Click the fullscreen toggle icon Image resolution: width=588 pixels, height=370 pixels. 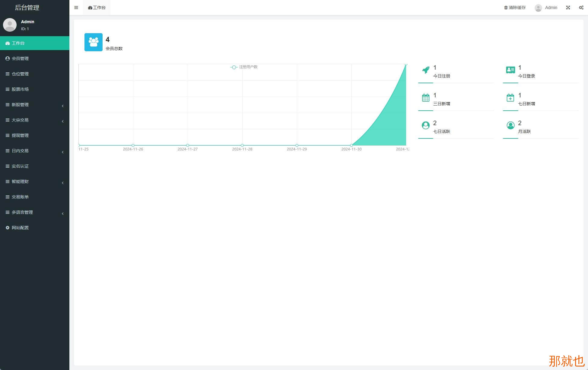pyautogui.click(x=568, y=8)
